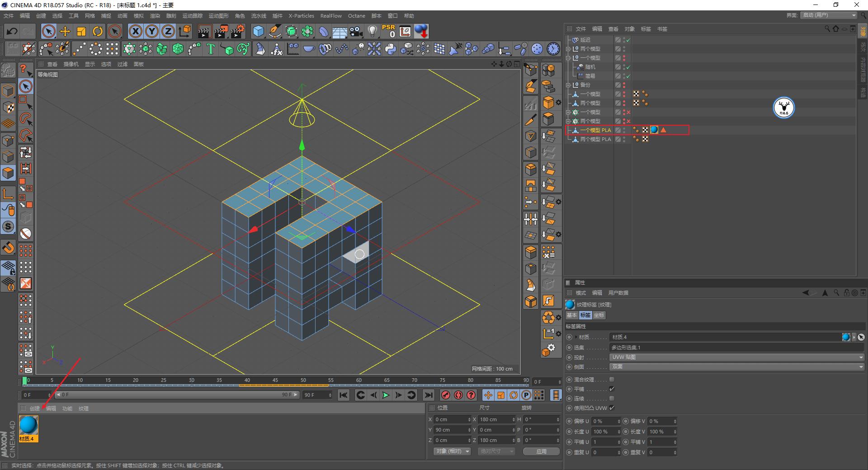Click the Undo arrow icon
868x470 pixels.
(x=12, y=31)
